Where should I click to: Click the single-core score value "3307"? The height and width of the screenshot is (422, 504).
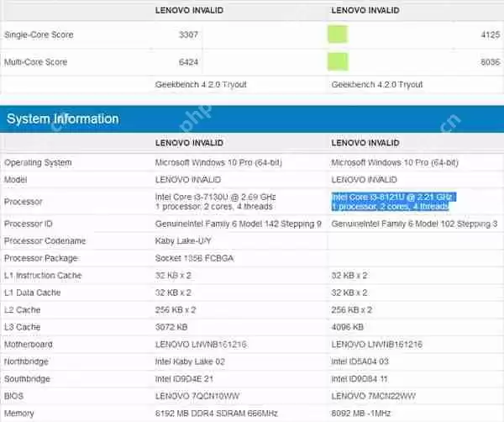tap(188, 34)
